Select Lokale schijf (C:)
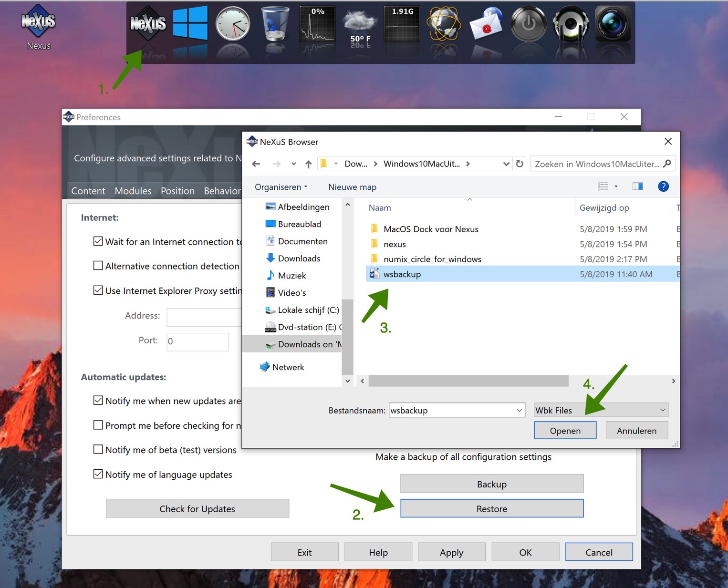The height and width of the screenshot is (588, 728). 308,310
